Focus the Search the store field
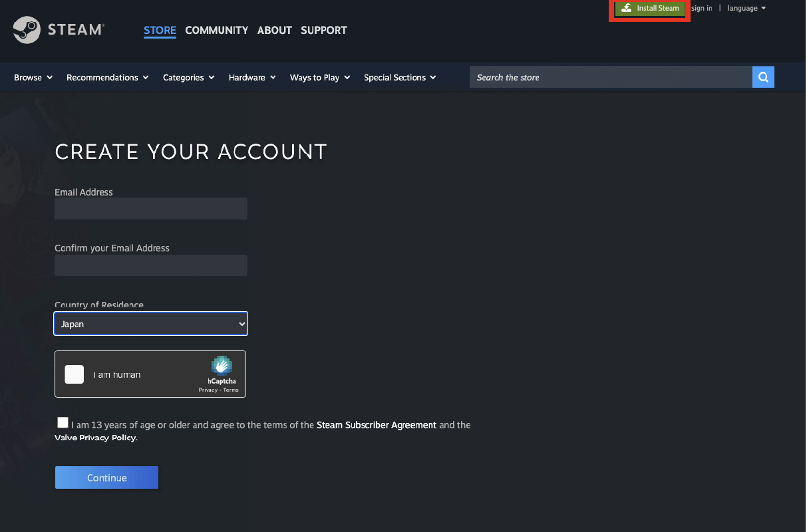 611,78
